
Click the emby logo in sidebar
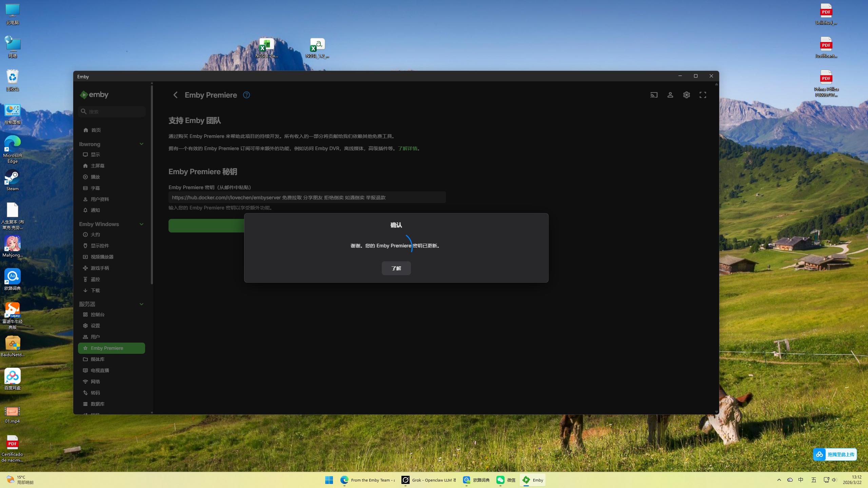click(94, 95)
